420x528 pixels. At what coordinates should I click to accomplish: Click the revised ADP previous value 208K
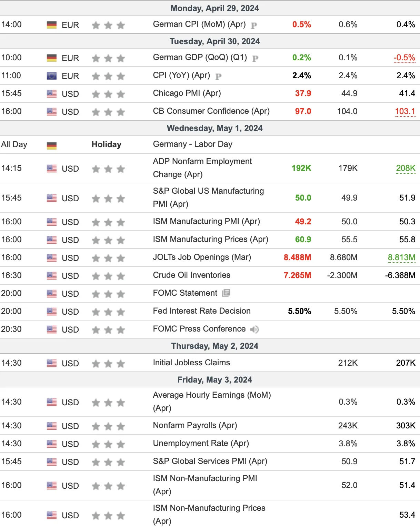pyautogui.click(x=406, y=169)
